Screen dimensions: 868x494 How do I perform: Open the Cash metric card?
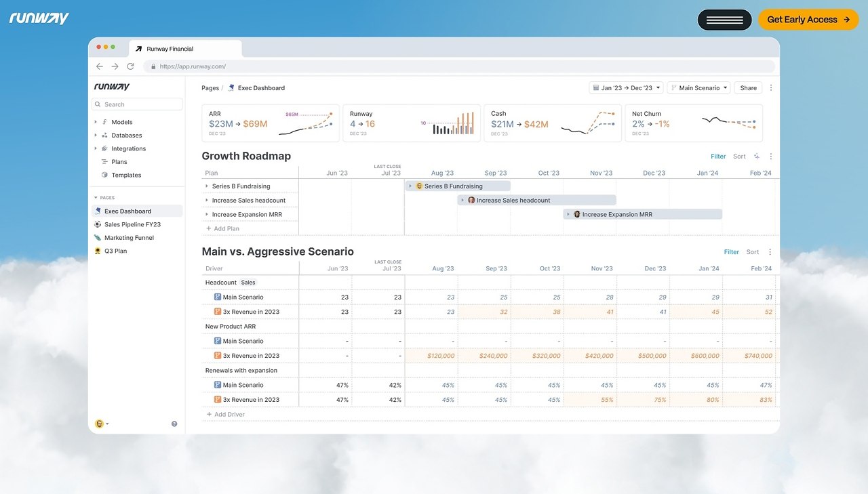point(553,123)
